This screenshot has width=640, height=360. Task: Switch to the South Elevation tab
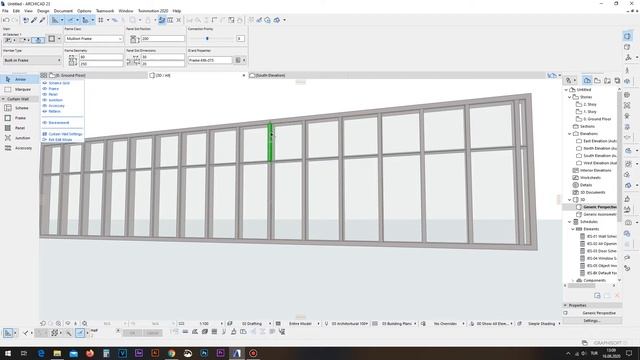click(269, 75)
